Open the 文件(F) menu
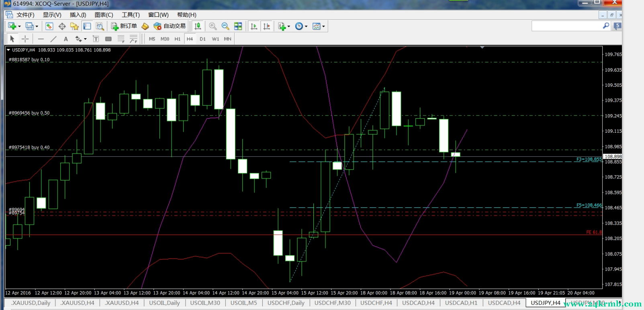This screenshot has width=644, height=310. [x=25, y=15]
